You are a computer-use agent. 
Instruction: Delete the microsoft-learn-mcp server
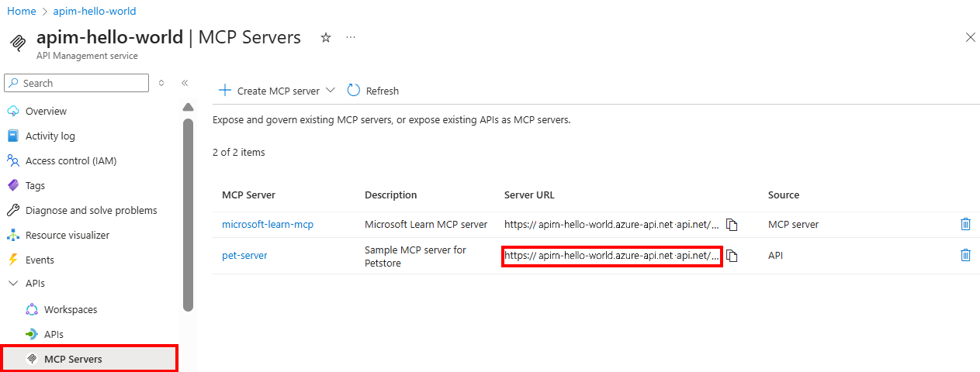coord(965,224)
